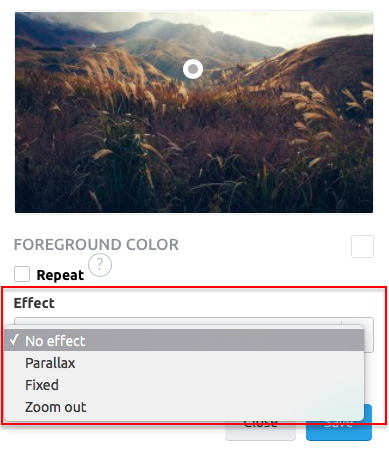389x454 pixels.
Task: Enable the Repeat checkbox
Action: tap(22, 274)
